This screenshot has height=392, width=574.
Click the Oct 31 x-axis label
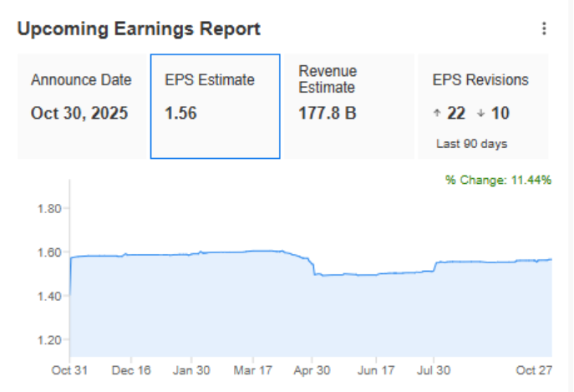pos(69,370)
